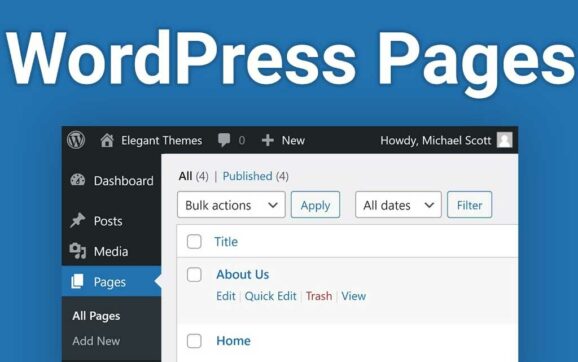
Task: Move About Us to Trash
Action: [x=319, y=296]
